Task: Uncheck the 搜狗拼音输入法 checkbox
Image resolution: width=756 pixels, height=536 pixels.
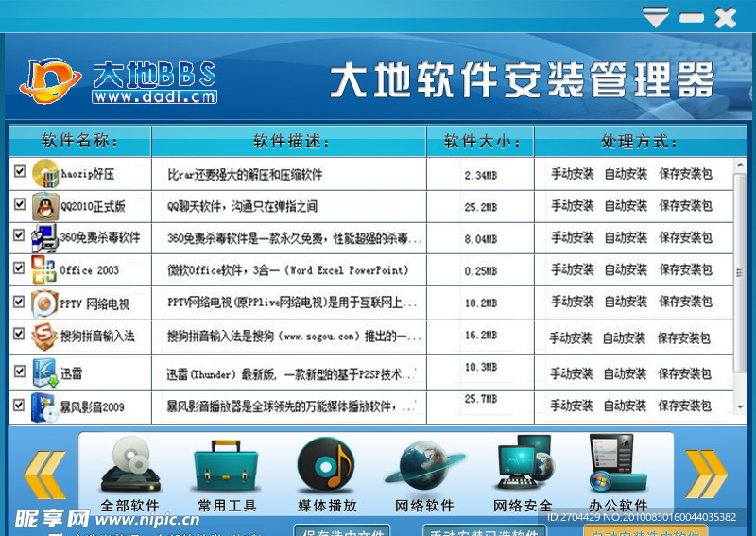Action: pos(19,334)
